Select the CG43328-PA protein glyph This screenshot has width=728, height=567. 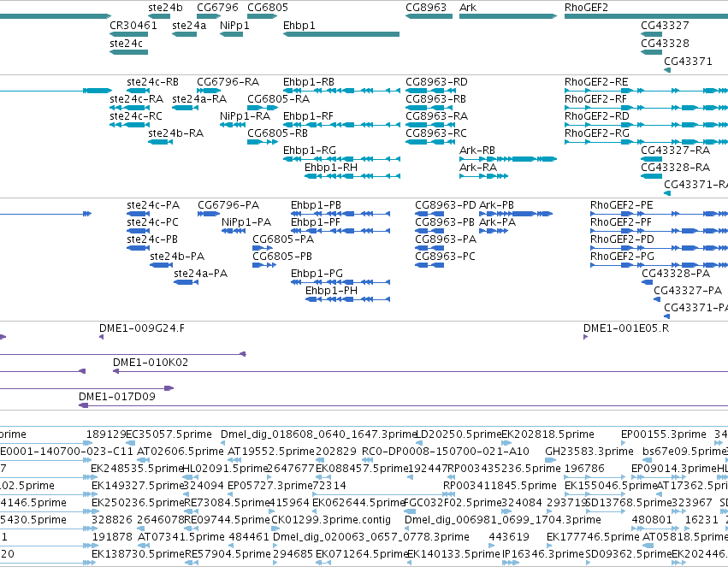pyautogui.click(x=648, y=282)
